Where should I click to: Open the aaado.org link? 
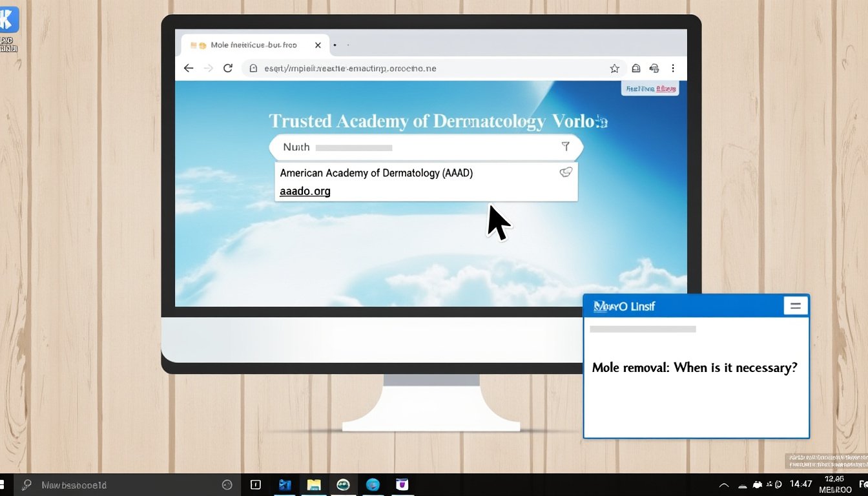pos(305,191)
